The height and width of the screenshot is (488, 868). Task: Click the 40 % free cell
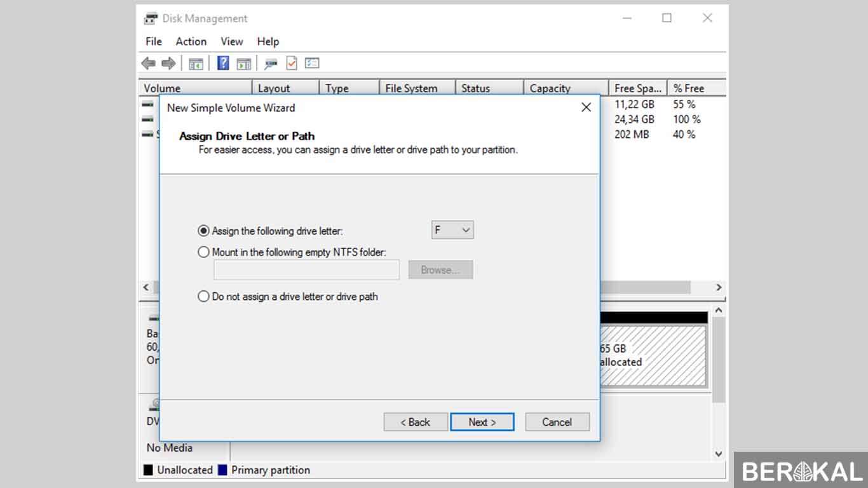pos(684,134)
